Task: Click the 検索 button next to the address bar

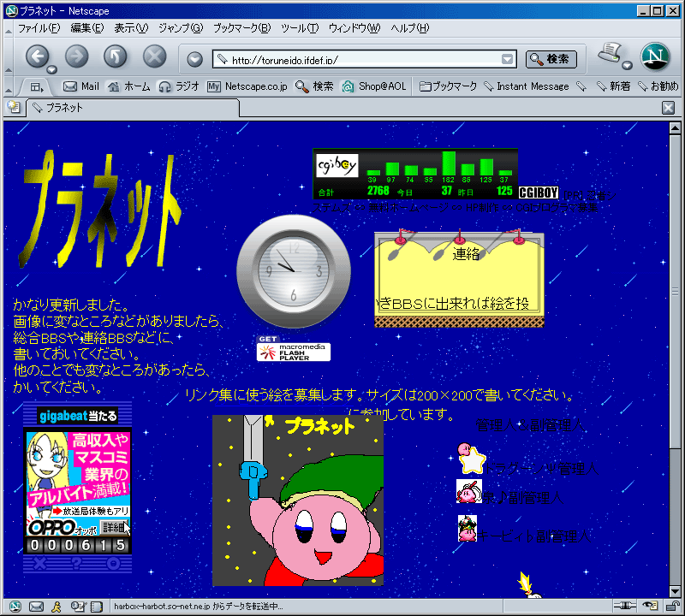Action: coord(551,59)
